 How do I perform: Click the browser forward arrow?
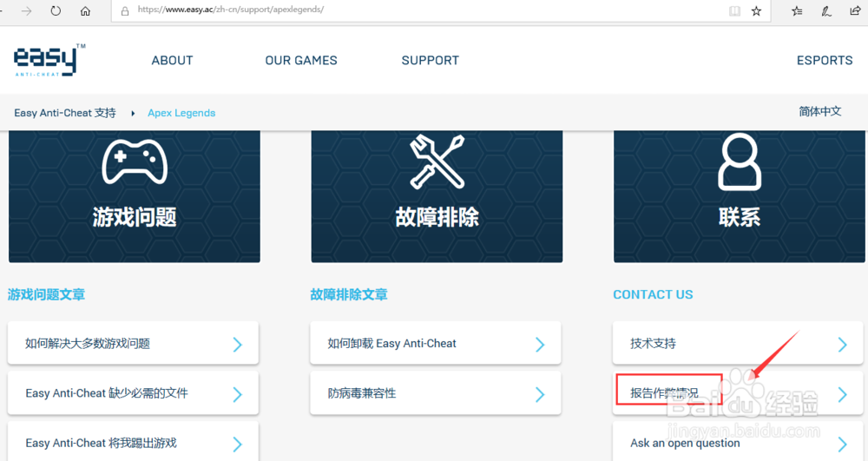coord(27,10)
